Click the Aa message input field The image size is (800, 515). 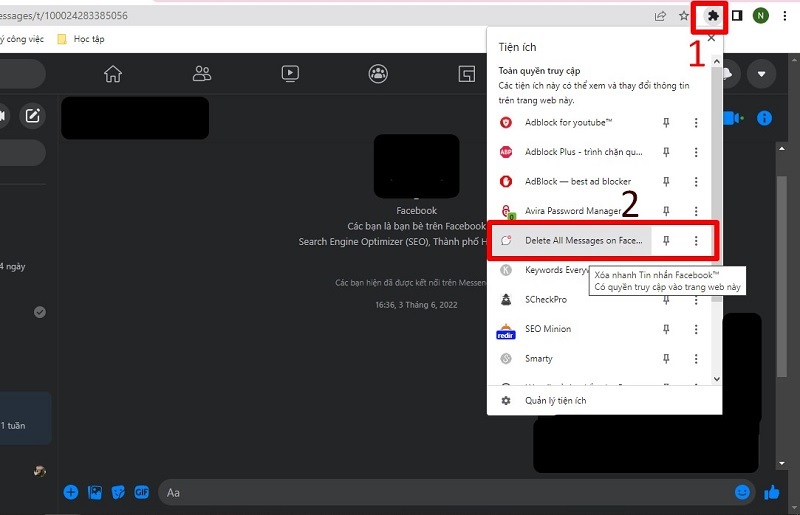click(x=444, y=493)
